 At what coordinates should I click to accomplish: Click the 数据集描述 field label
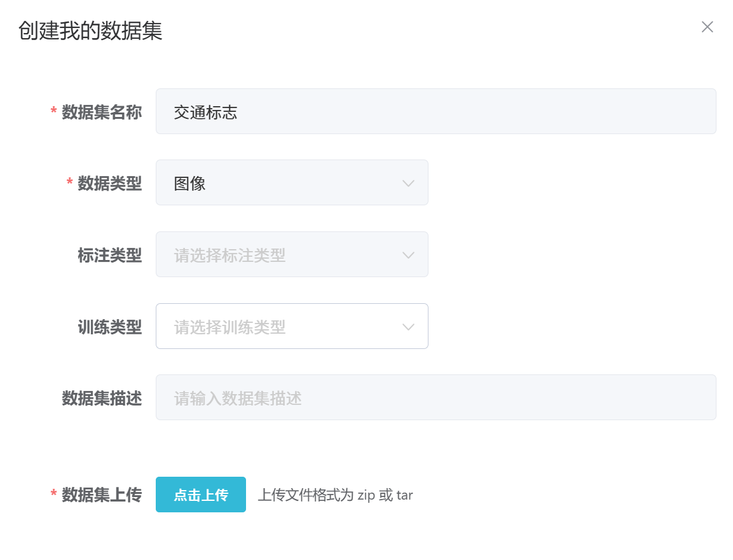coord(101,399)
